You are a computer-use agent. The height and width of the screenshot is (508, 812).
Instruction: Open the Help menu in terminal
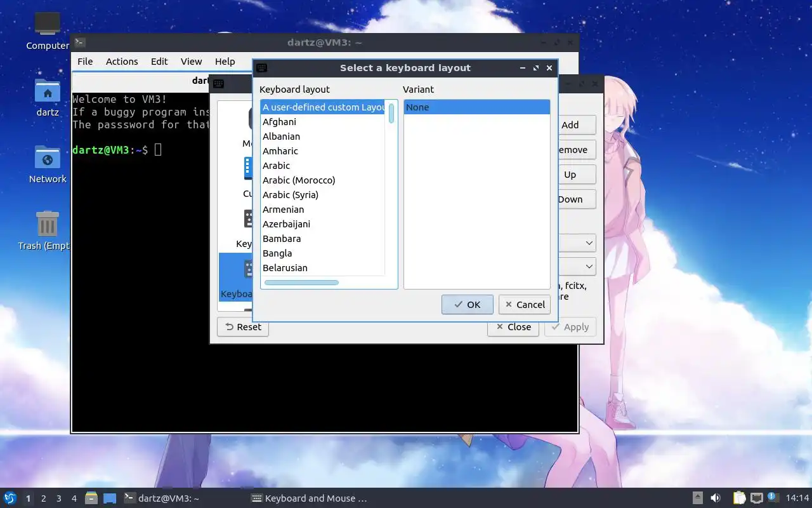click(x=225, y=62)
